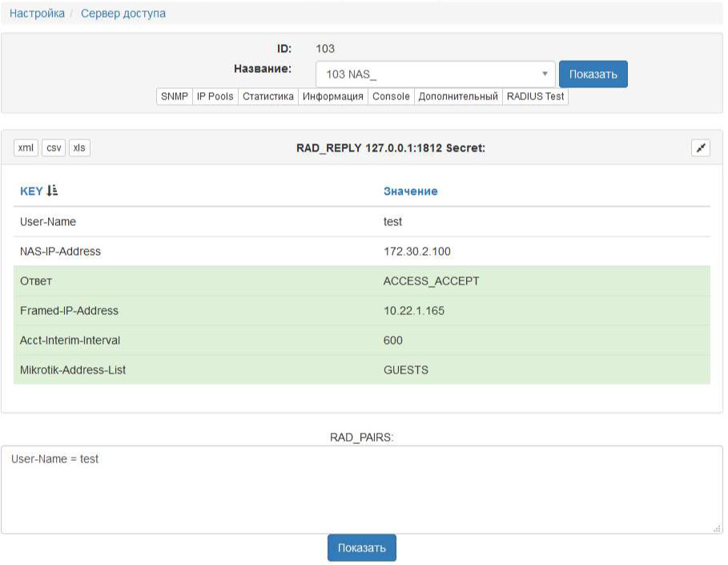Image resolution: width=728 pixels, height=565 pixels.
Task: Click the dropdown arrow in Название field
Action: click(545, 74)
